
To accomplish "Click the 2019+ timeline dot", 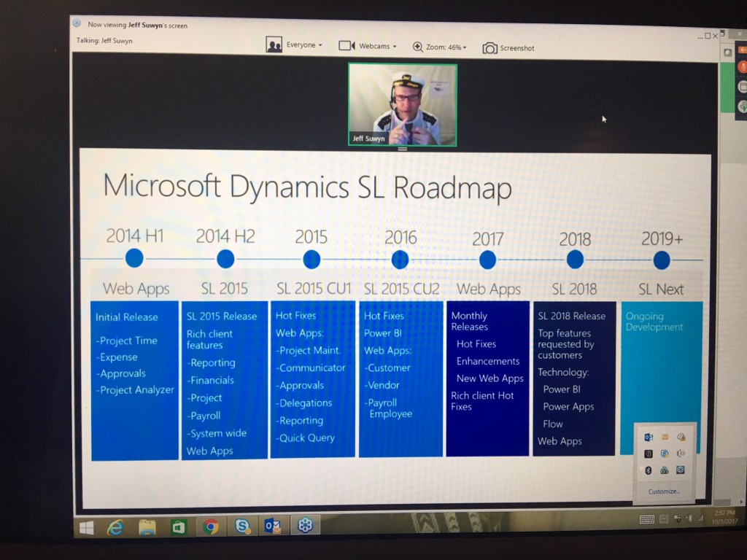I will coord(661,260).
